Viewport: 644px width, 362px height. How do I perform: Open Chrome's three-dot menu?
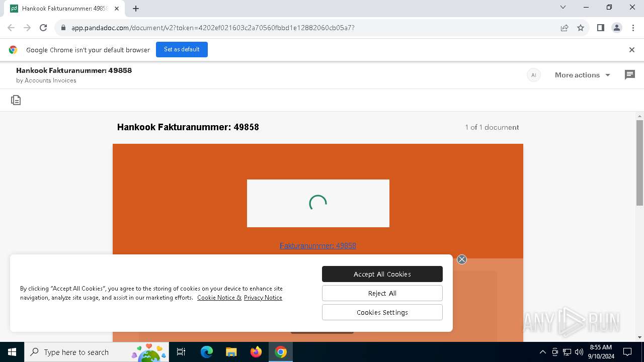click(633, 28)
